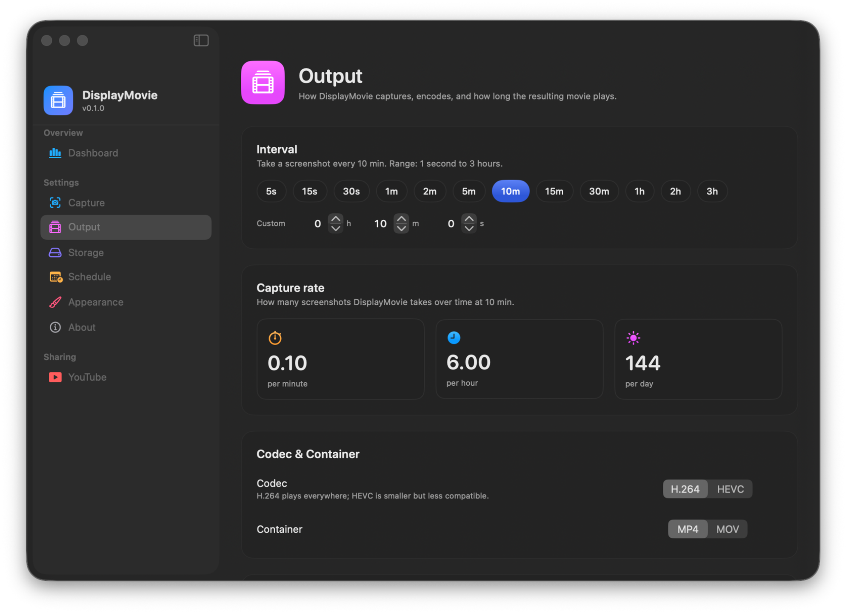The image size is (868, 613).
Task: Pick the 2m interval preset
Action: point(430,191)
